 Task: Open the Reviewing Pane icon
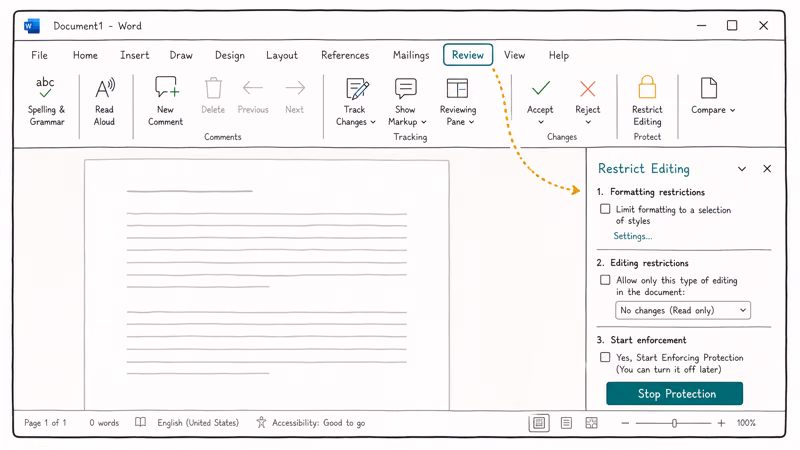[x=457, y=88]
